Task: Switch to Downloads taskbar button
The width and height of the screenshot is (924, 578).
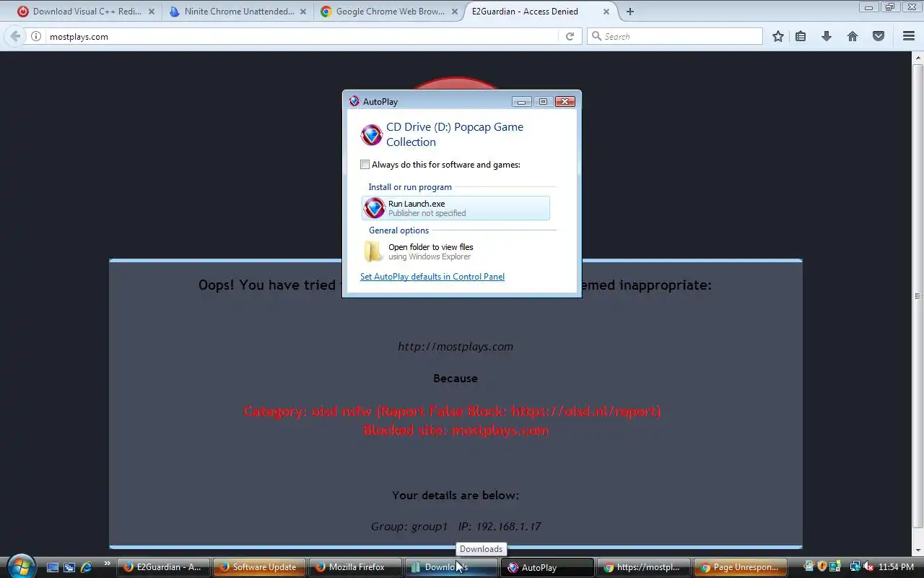Action: pos(451,567)
